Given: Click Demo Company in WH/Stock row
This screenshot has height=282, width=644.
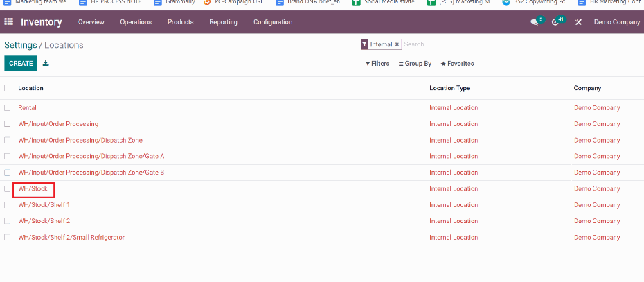Looking at the screenshot, I should click(x=597, y=188).
